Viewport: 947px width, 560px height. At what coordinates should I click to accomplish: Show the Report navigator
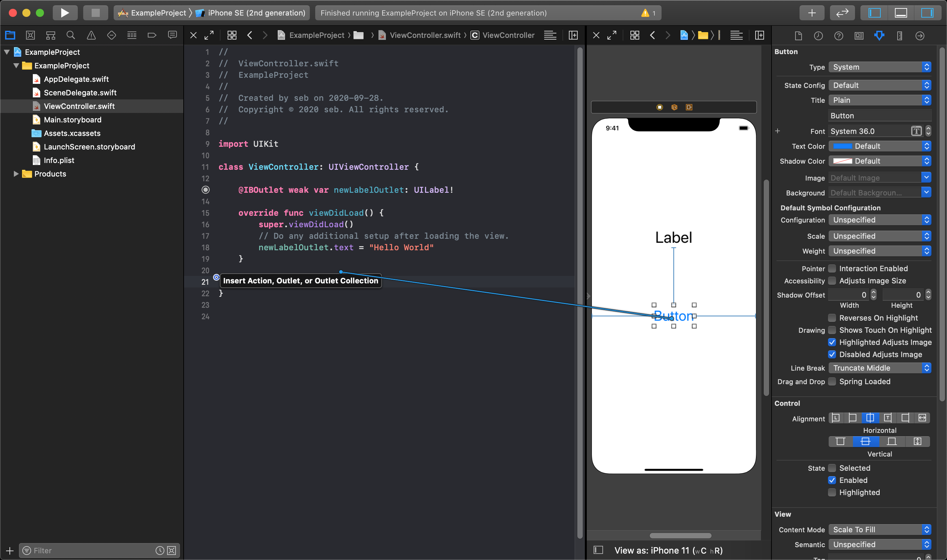click(172, 36)
